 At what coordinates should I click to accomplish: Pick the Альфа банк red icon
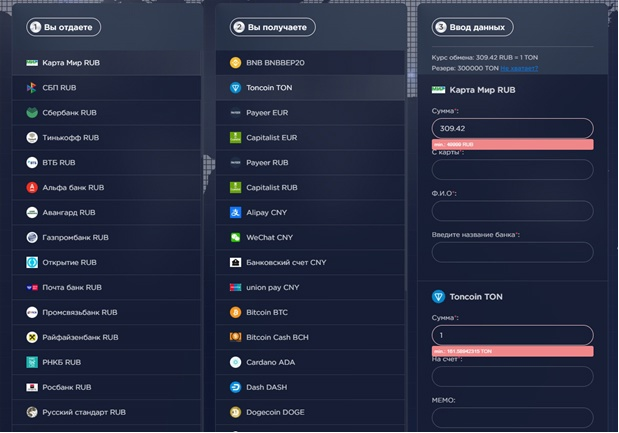(x=32, y=187)
